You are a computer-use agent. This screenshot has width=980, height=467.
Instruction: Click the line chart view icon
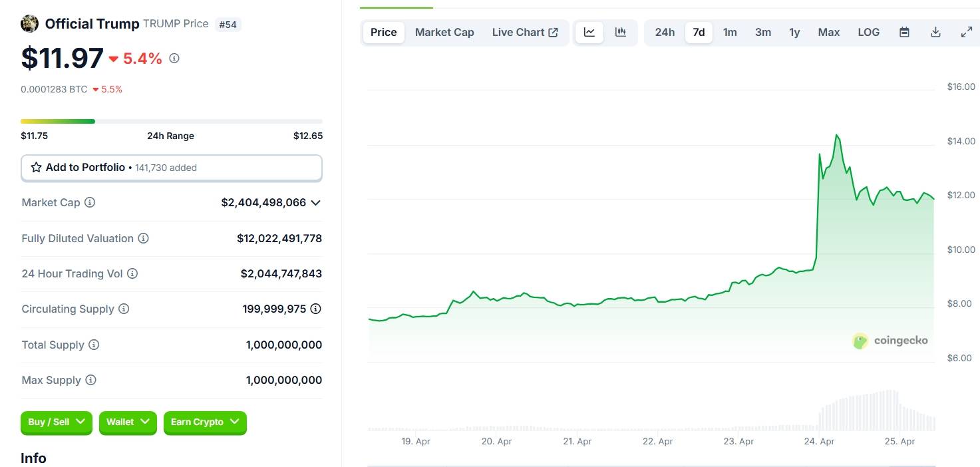[x=589, y=32]
